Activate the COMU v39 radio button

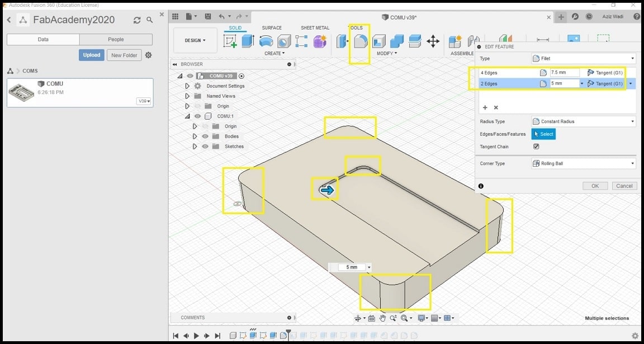pos(241,76)
